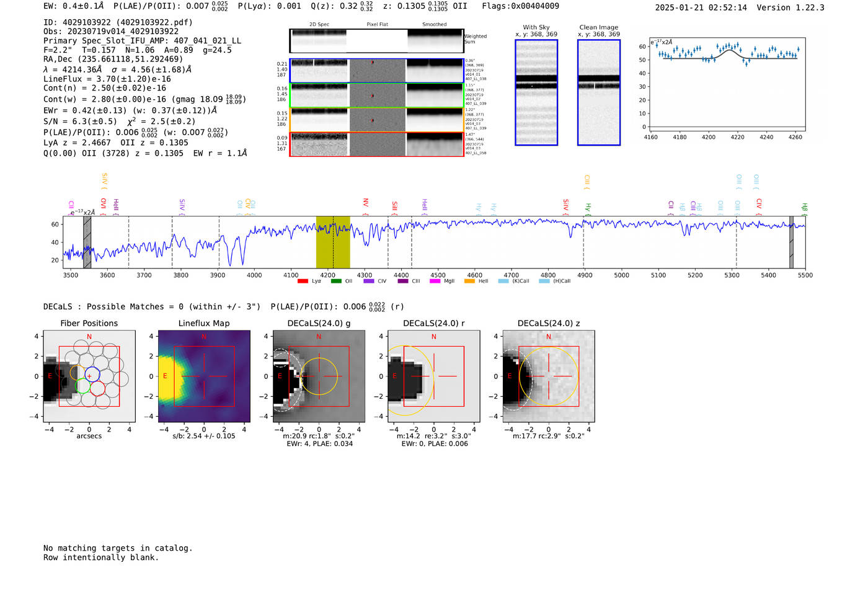Click the blue fiber circle in Fiber Positions
868x591 pixels.
pyautogui.click(x=92, y=374)
